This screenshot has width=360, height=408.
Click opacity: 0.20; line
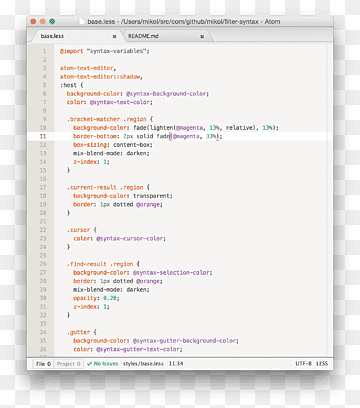[x=96, y=298]
